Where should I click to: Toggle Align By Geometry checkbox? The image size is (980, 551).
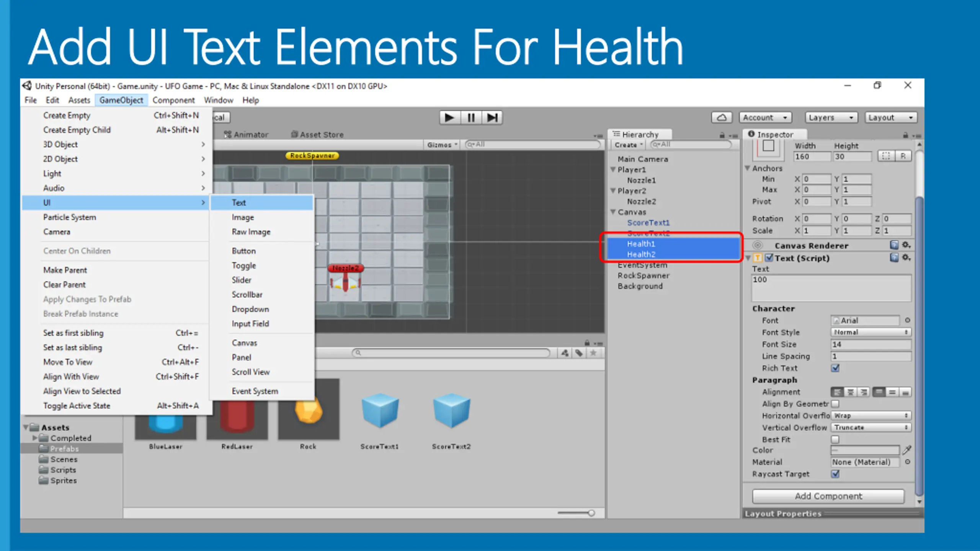click(835, 404)
